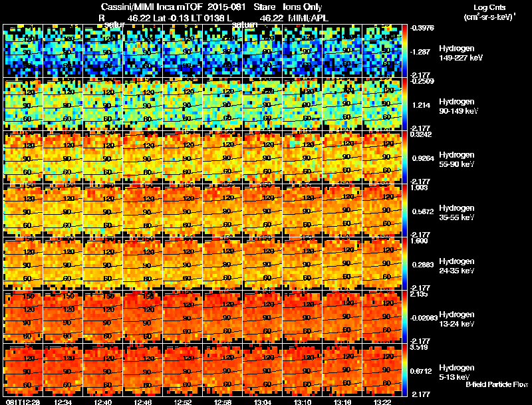The image size is (532, 405).
Task: Click the colorbar value '-0.3976'
Action: coord(422,28)
